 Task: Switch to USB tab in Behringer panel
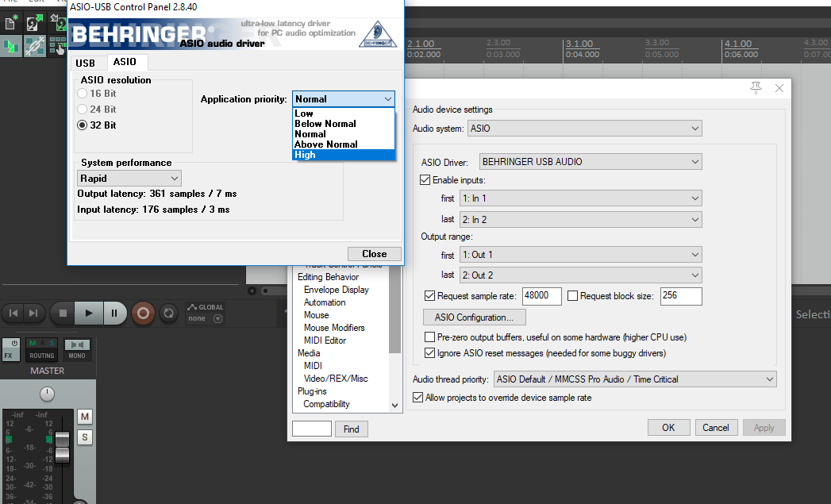click(x=86, y=63)
